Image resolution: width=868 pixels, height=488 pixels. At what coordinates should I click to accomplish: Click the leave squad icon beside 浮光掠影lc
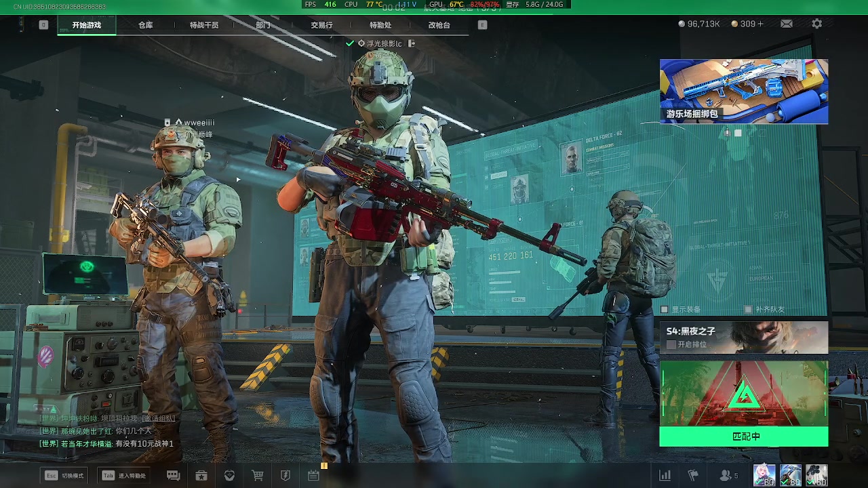[x=411, y=43]
